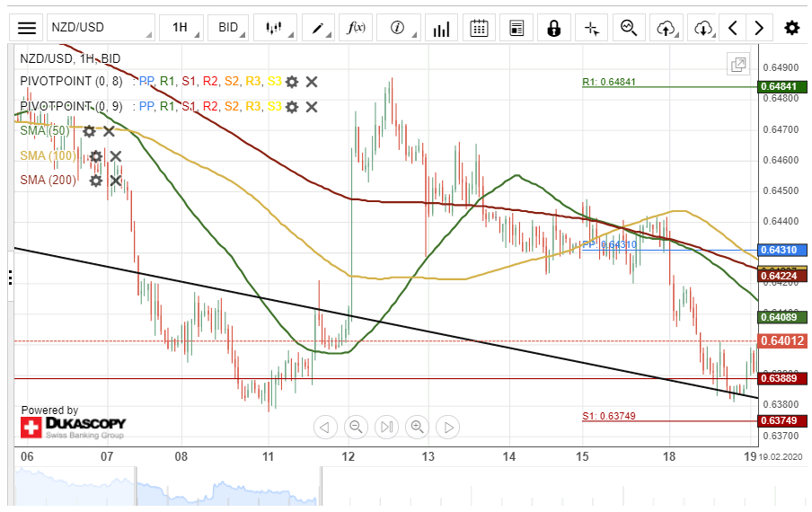Open the NZD/USD instrument dropdown

tap(99, 28)
